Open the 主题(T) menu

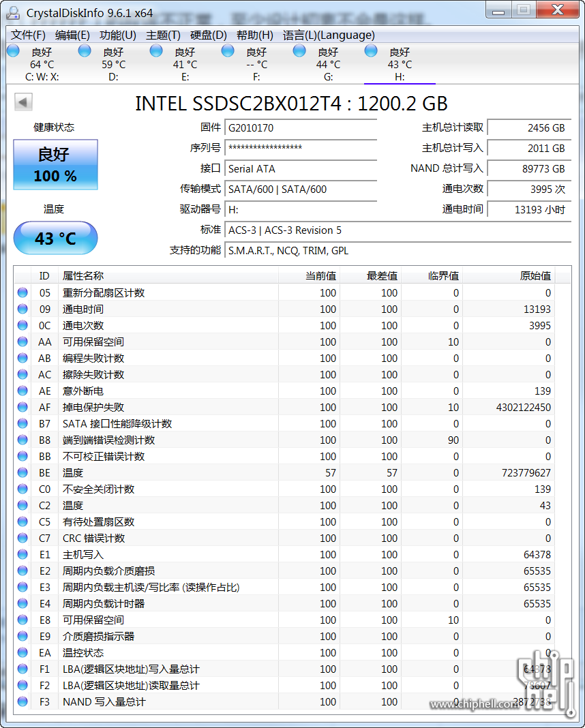click(163, 35)
